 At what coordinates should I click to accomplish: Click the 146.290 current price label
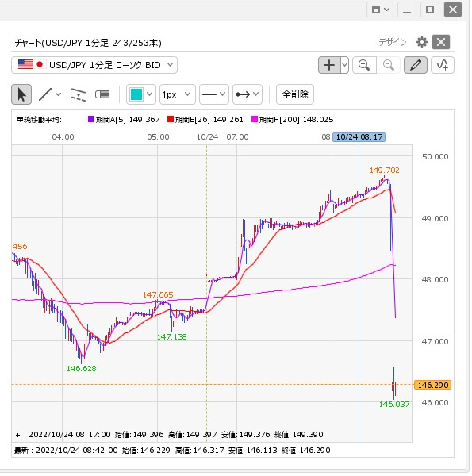[x=433, y=386]
